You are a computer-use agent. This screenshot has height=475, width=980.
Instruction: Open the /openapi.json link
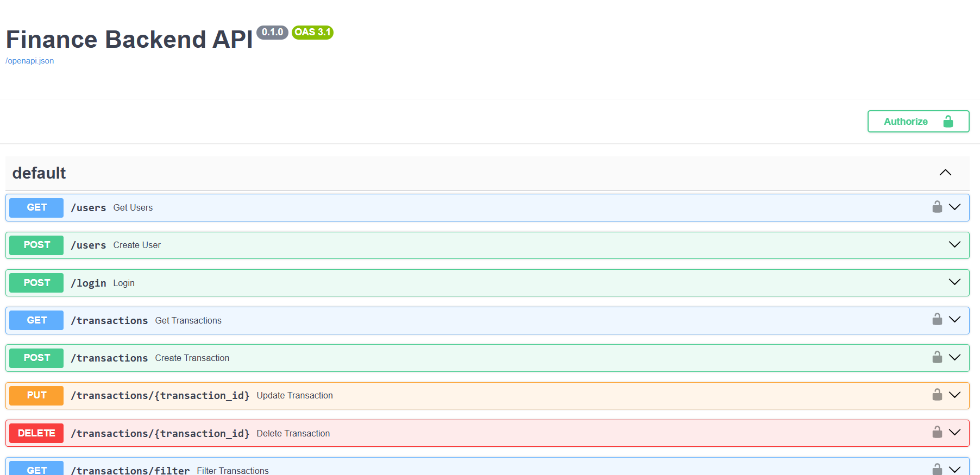pos(30,61)
